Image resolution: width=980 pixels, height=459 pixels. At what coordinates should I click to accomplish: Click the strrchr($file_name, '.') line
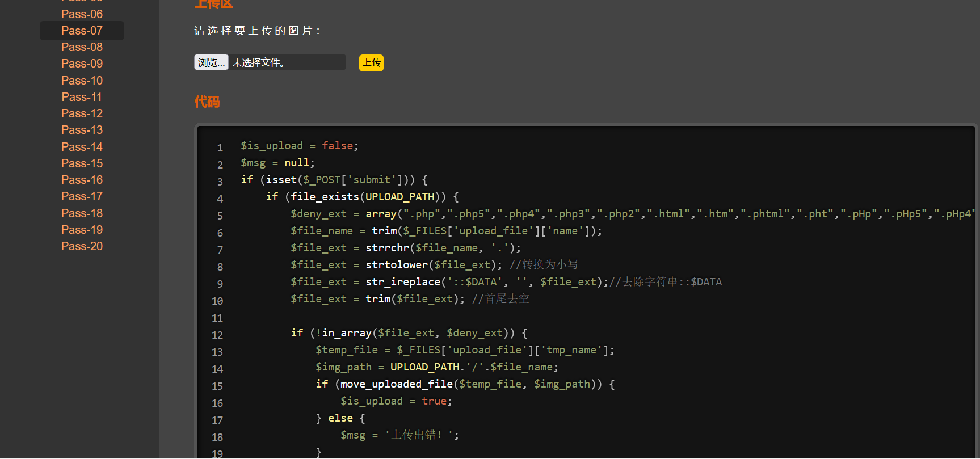[406, 248]
